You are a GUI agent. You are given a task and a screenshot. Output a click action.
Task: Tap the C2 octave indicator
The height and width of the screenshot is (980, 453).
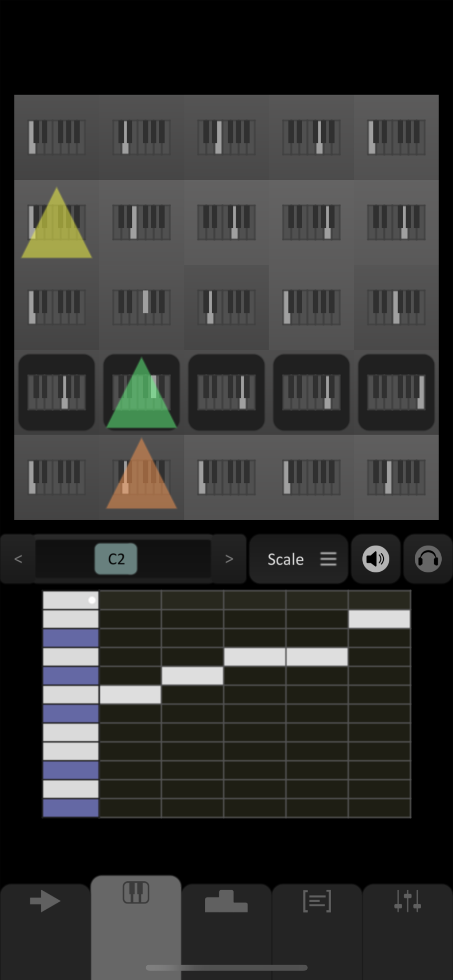pos(116,559)
